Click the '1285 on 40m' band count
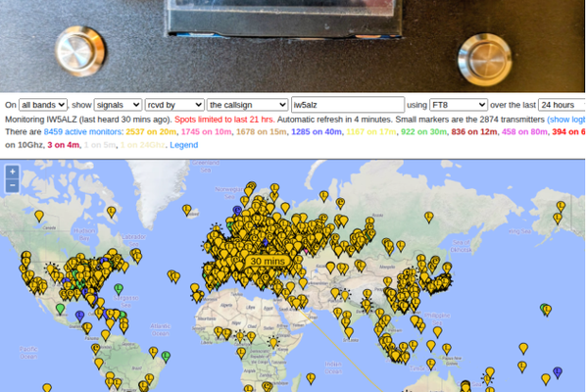This screenshot has width=588, height=392. [317, 131]
